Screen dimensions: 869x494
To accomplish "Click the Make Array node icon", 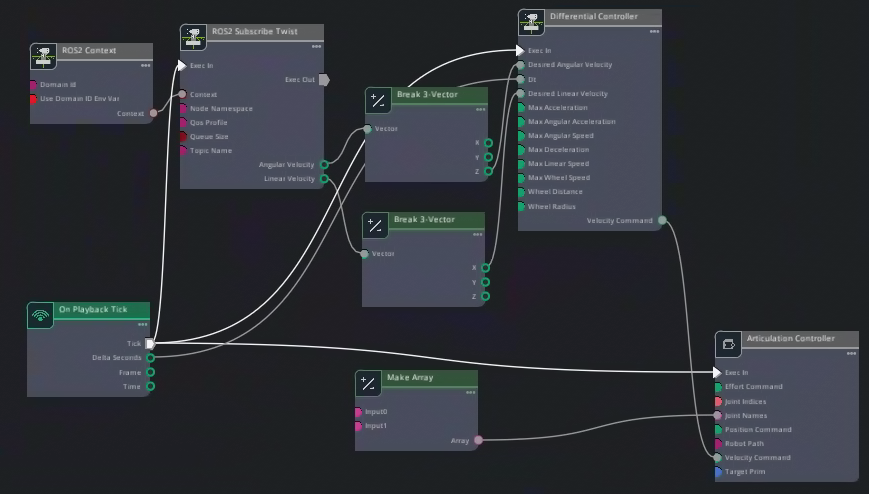I will tap(368, 383).
